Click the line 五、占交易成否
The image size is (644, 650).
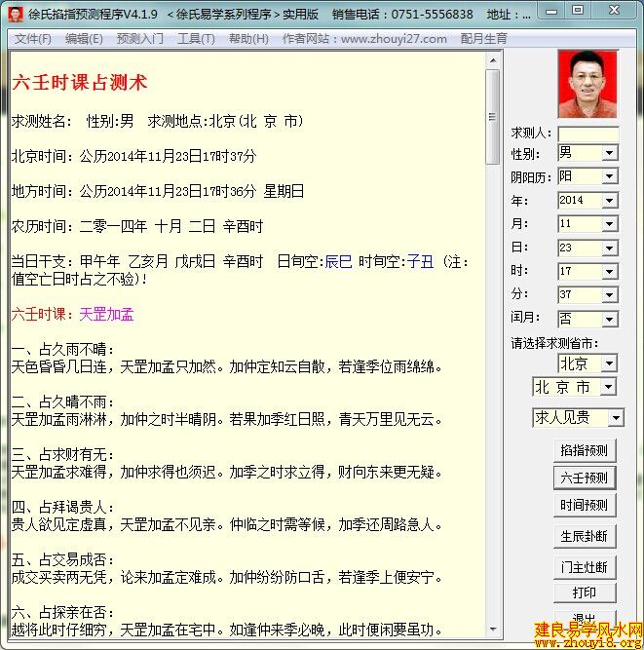(x=63, y=560)
